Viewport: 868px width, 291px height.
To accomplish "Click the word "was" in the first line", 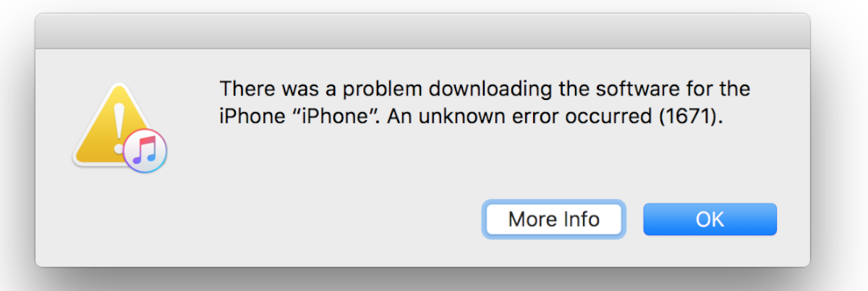I will (291, 90).
